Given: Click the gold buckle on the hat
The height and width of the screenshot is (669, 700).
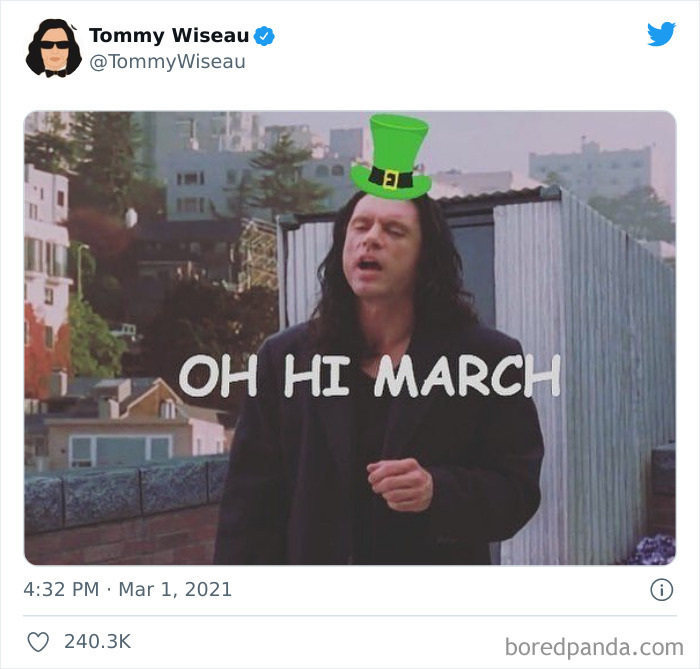Looking at the screenshot, I should (x=391, y=179).
